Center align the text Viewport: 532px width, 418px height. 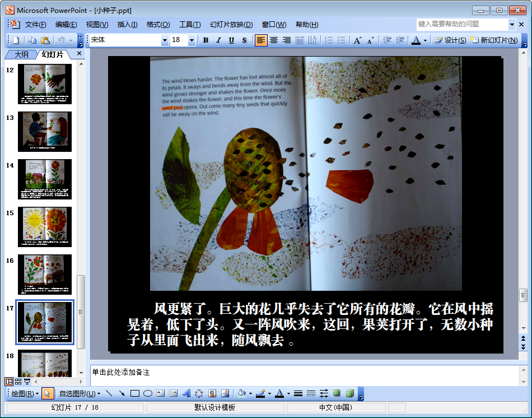coord(274,40)
